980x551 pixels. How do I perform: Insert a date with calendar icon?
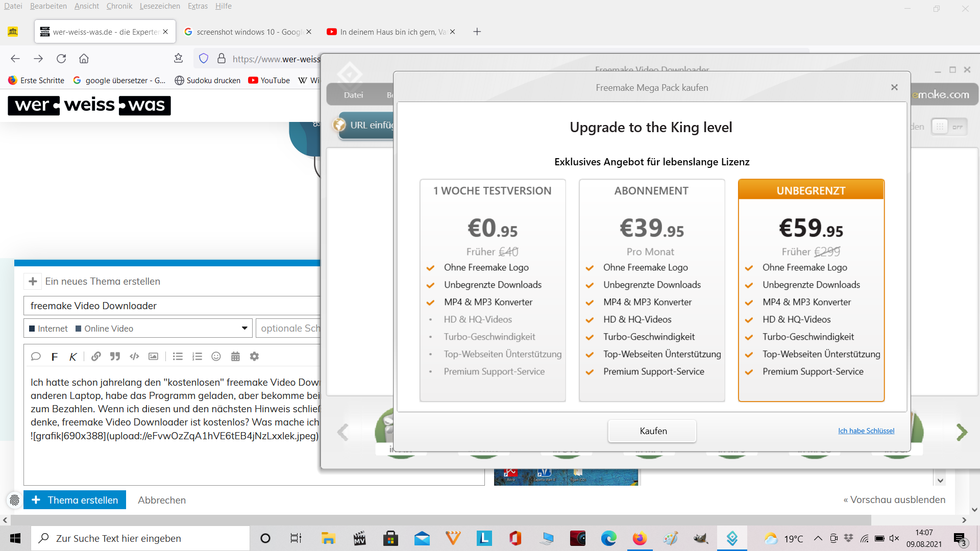[x=235, y=357]
